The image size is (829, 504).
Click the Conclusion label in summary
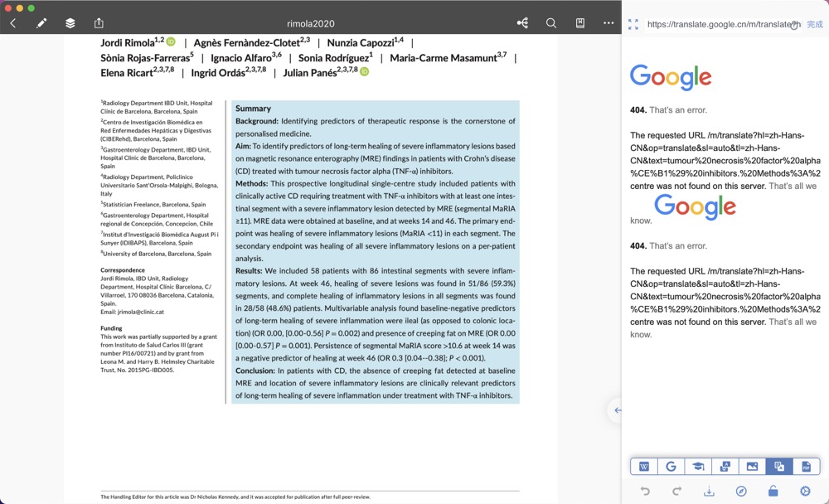pyautogui.click(x=255, y=371)
